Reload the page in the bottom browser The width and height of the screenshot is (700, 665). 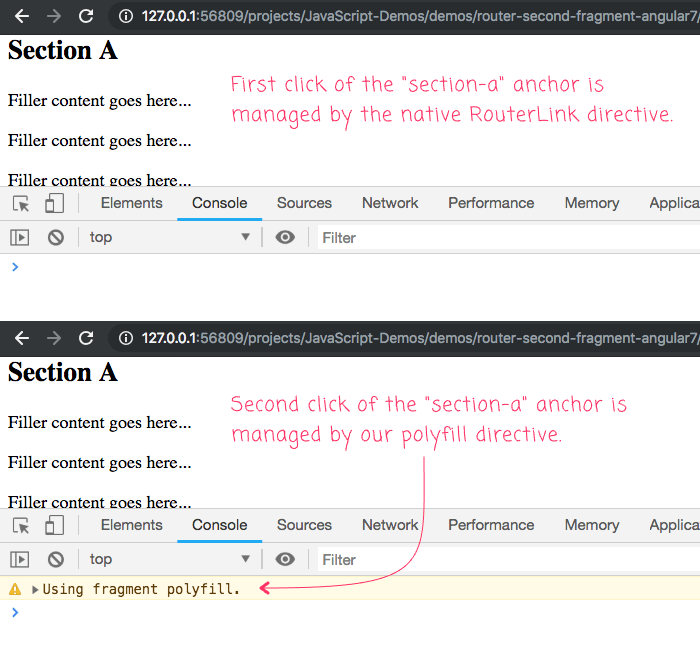point(86,338)
